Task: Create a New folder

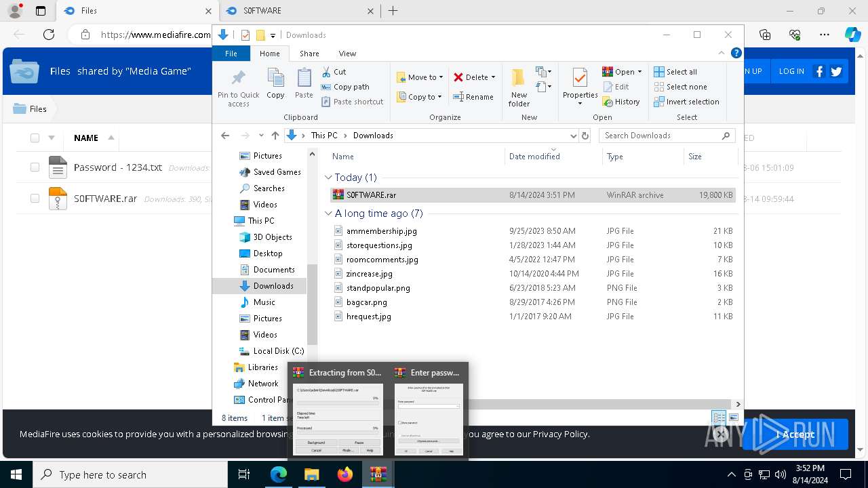Action: pos(519,87)
